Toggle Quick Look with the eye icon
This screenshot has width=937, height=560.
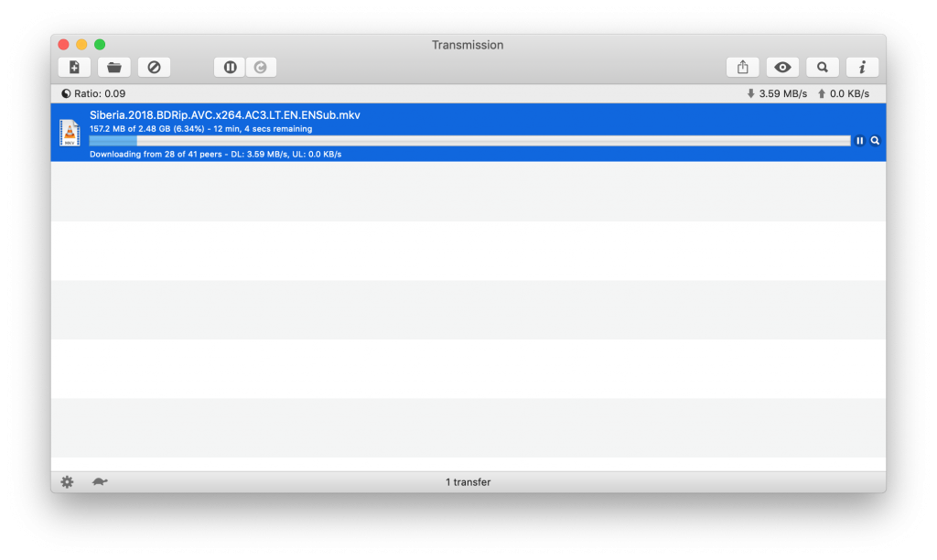coord(782,67)
